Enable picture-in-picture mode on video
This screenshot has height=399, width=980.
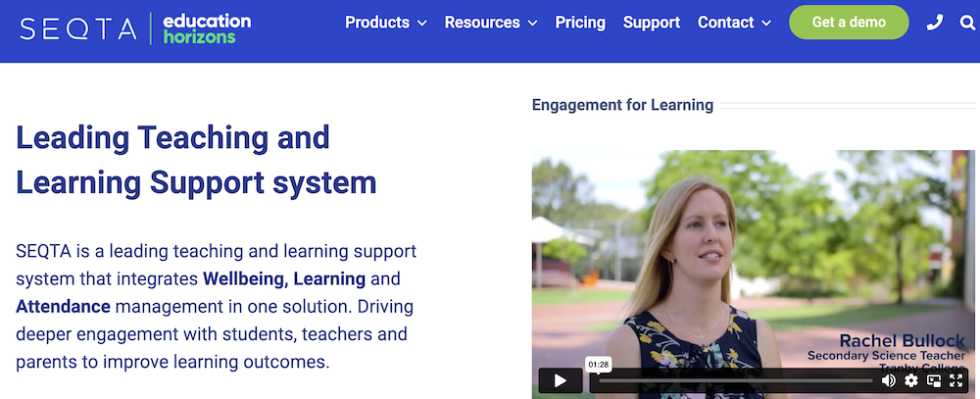[934, 380]
